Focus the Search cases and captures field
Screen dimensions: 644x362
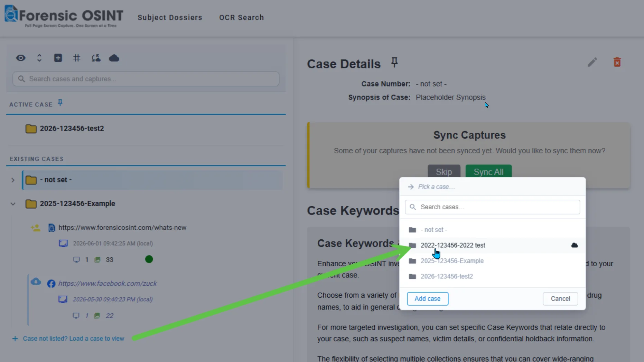click(146, 79)
